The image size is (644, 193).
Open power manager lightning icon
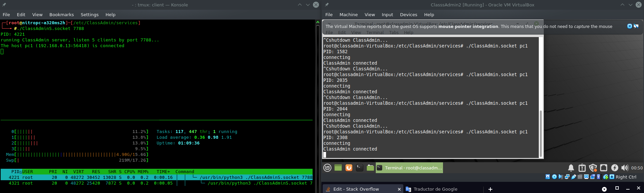(x=614, y=168)
